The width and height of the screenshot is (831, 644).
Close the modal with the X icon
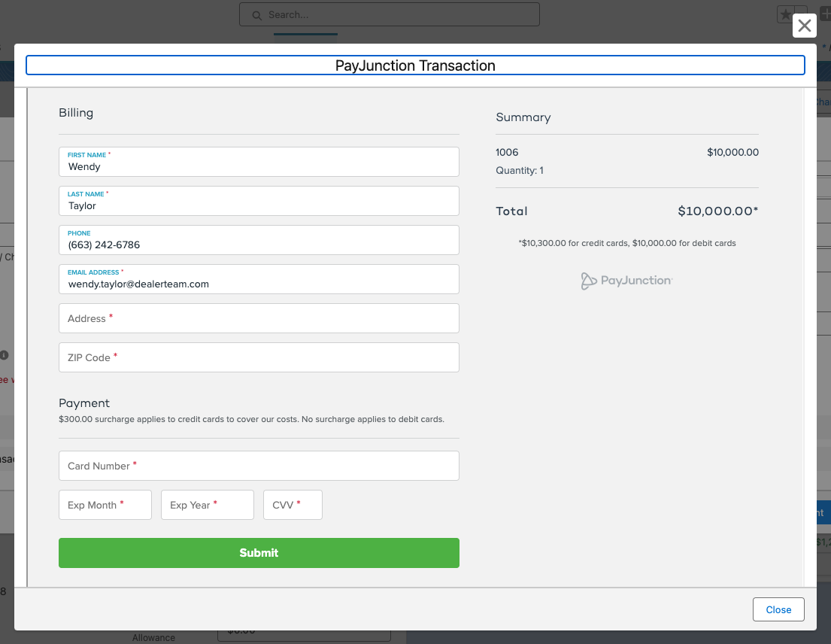(804, 26)
